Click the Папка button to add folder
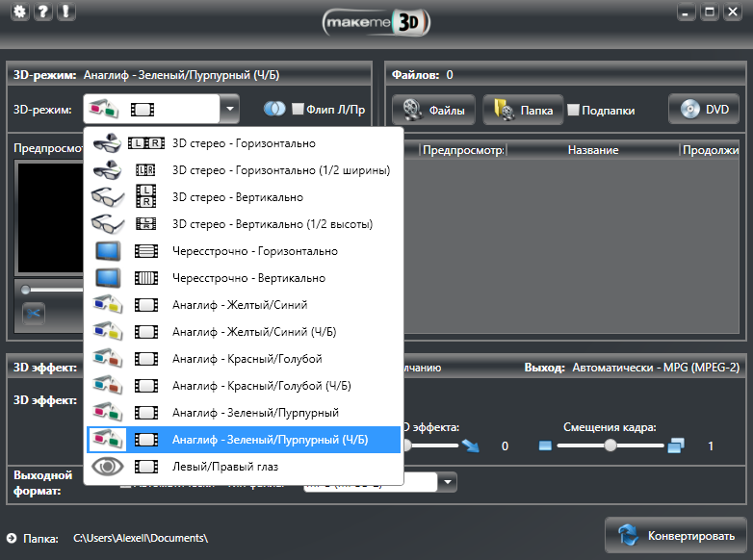 (523, 110)
